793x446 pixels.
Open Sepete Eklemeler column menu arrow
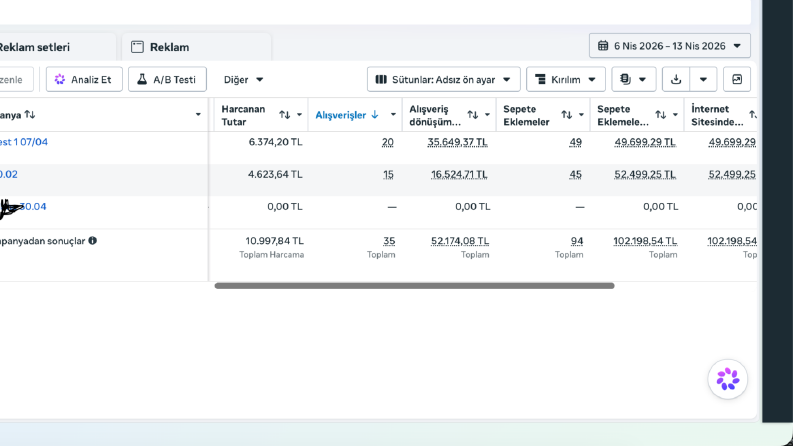click(581, 115)
